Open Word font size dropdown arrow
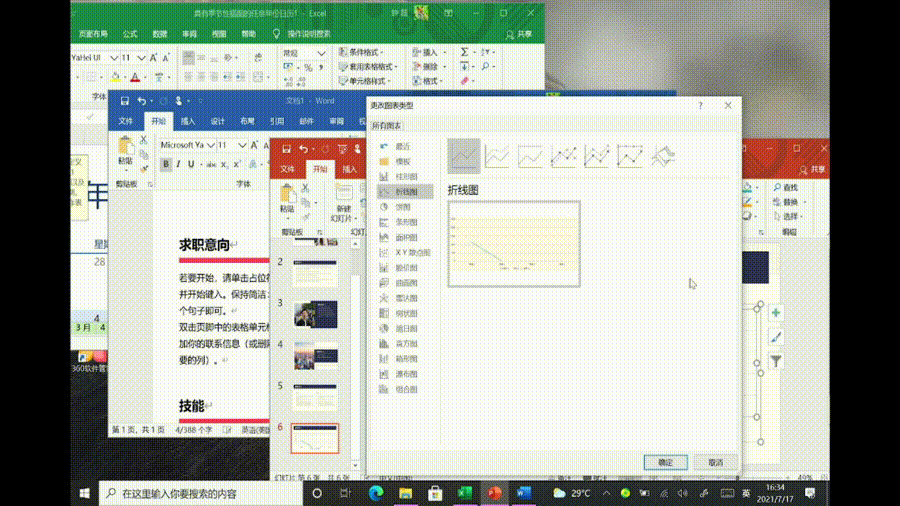 pos(242,145)
